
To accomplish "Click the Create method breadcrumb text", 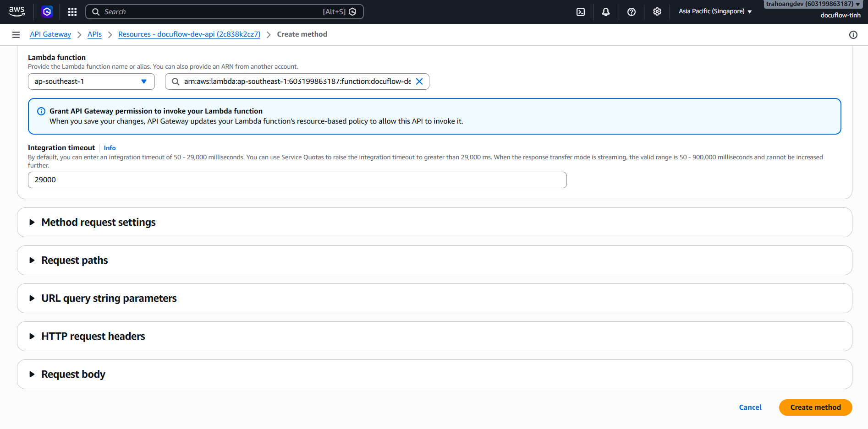I will coord(302,34).
